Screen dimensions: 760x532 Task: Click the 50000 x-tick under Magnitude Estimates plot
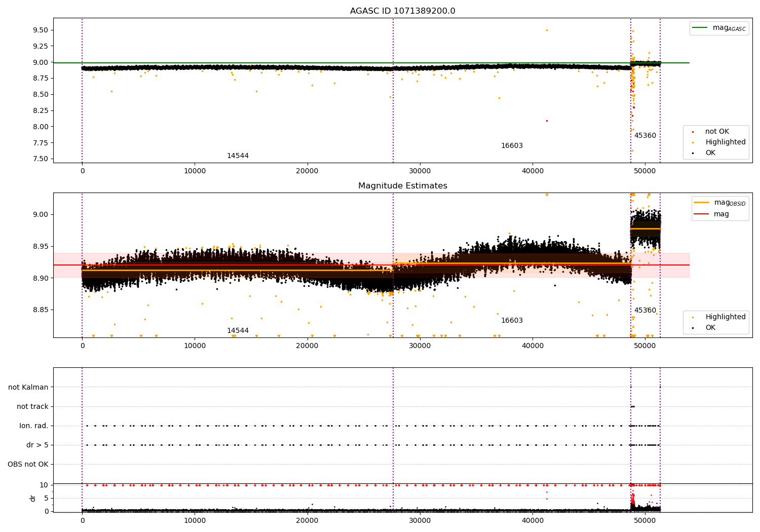645,346
